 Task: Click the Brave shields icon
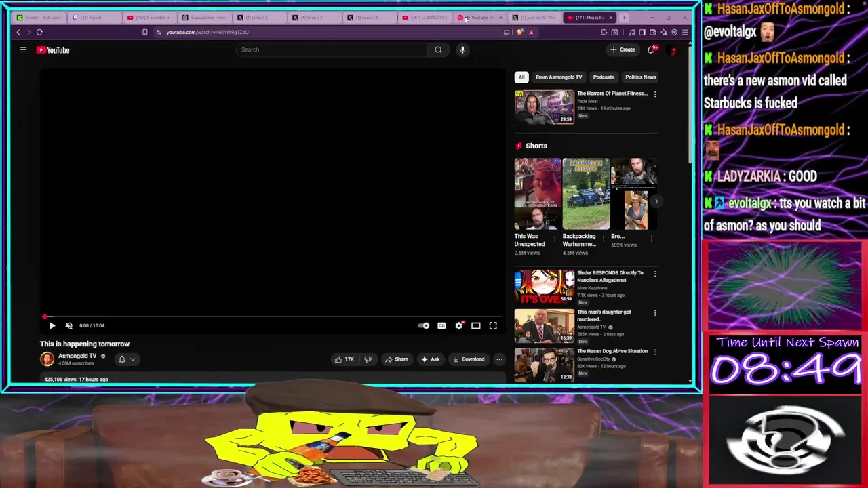tap(519, 32)
